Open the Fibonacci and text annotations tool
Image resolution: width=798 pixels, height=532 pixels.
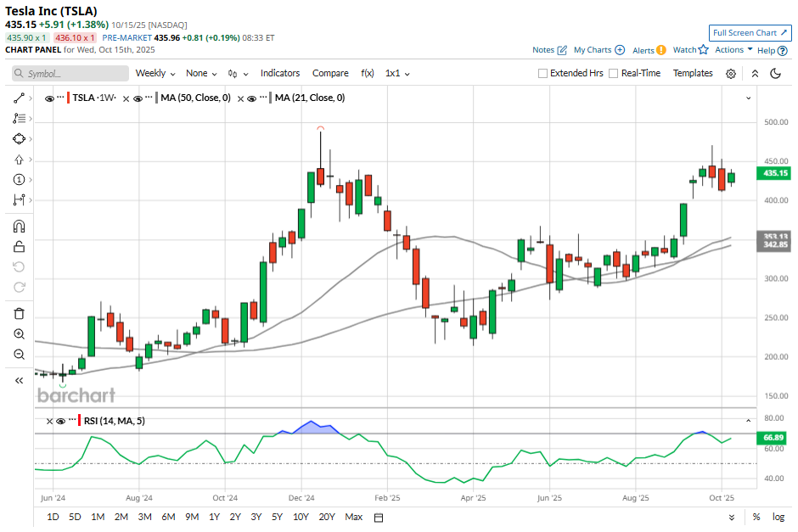click(x=19, y=119)
